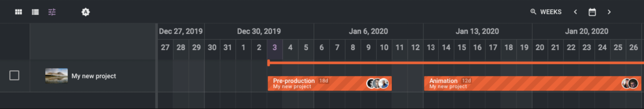Click the Jan 6, 2020 week header
Viewport: 644px width, 109px height.
point(368,31)
